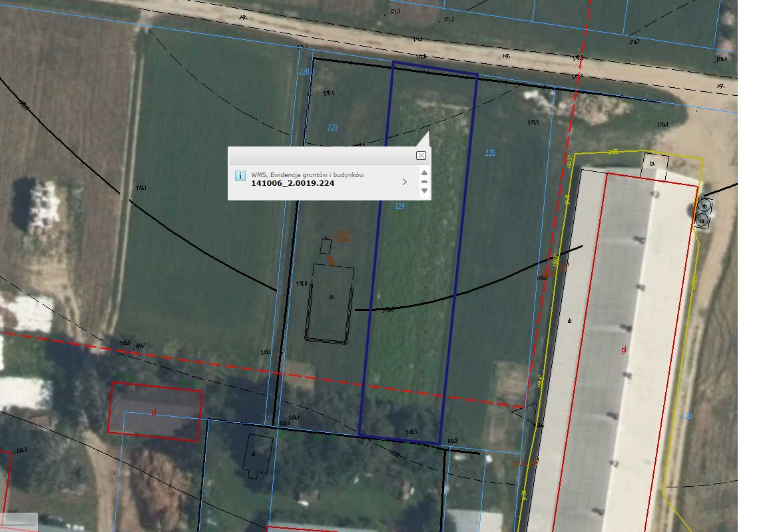Click the popup scroll up arrow
767x532 pixels.
[425, 172]
